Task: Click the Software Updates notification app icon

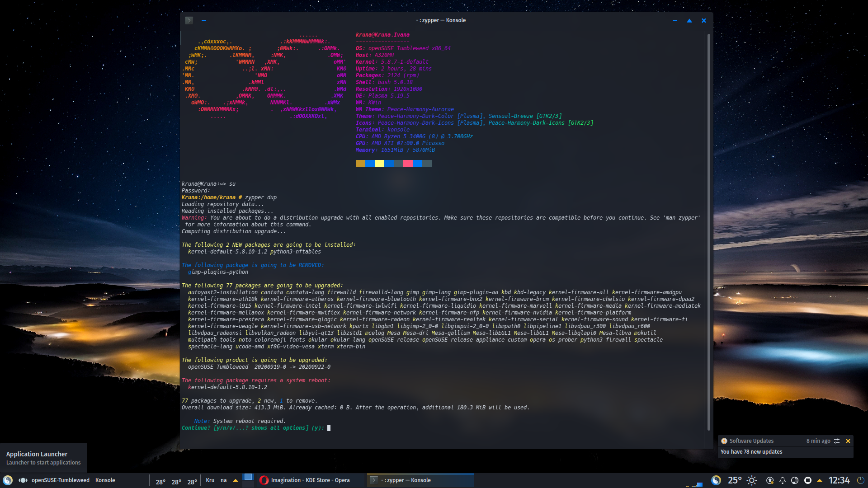Action: (724, 441)
